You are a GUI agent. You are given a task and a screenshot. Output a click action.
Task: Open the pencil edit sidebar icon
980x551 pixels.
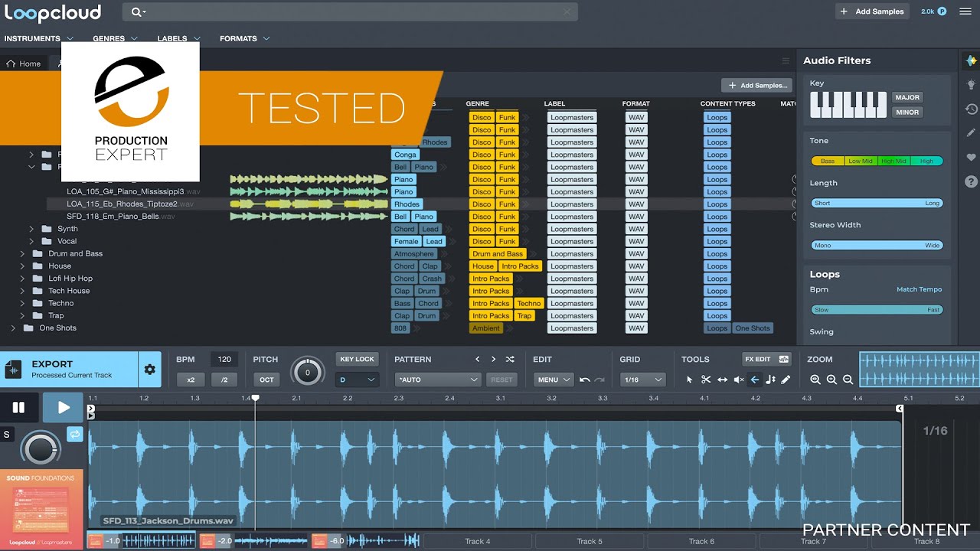click(971, 133)
